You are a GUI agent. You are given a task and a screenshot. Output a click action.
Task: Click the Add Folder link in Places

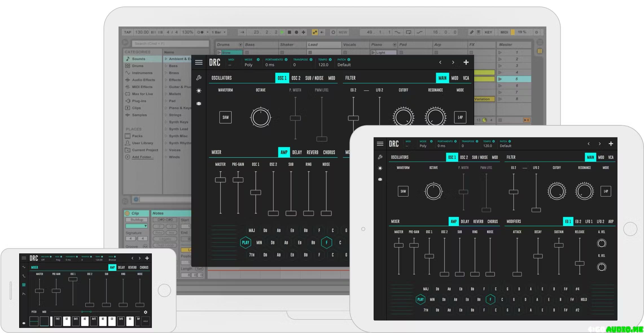coord(143,157)
